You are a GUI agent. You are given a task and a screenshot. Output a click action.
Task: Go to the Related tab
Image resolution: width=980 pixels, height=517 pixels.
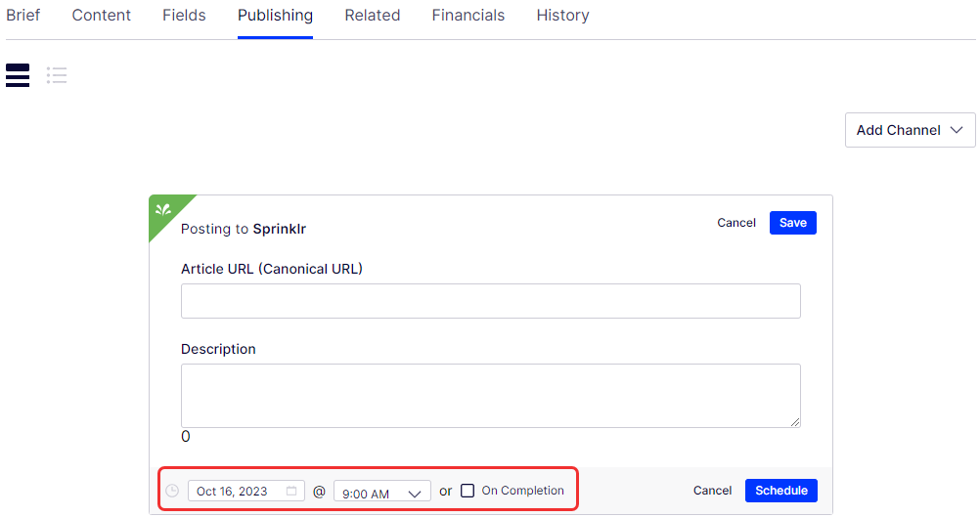click(372, 16)
